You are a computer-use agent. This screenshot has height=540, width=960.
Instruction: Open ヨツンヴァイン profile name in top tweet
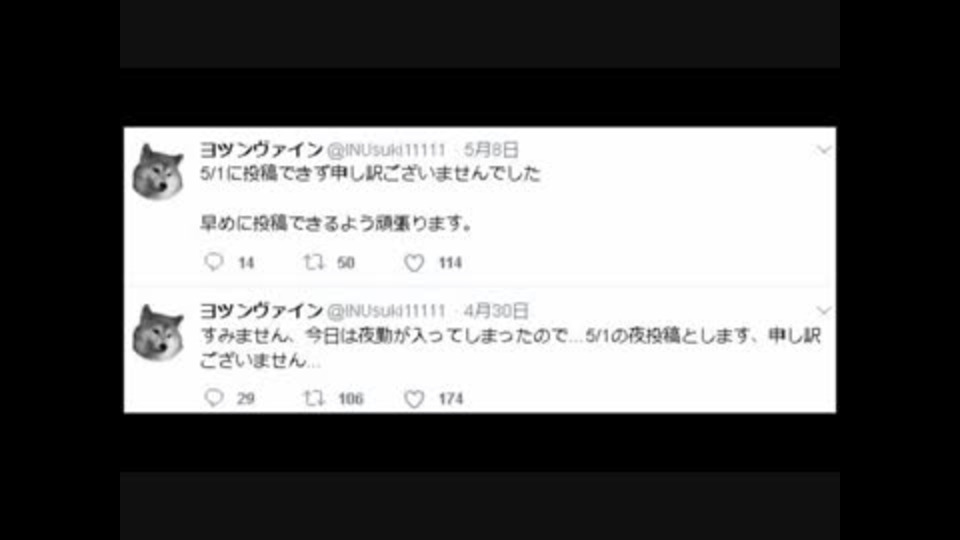(261, 149)
